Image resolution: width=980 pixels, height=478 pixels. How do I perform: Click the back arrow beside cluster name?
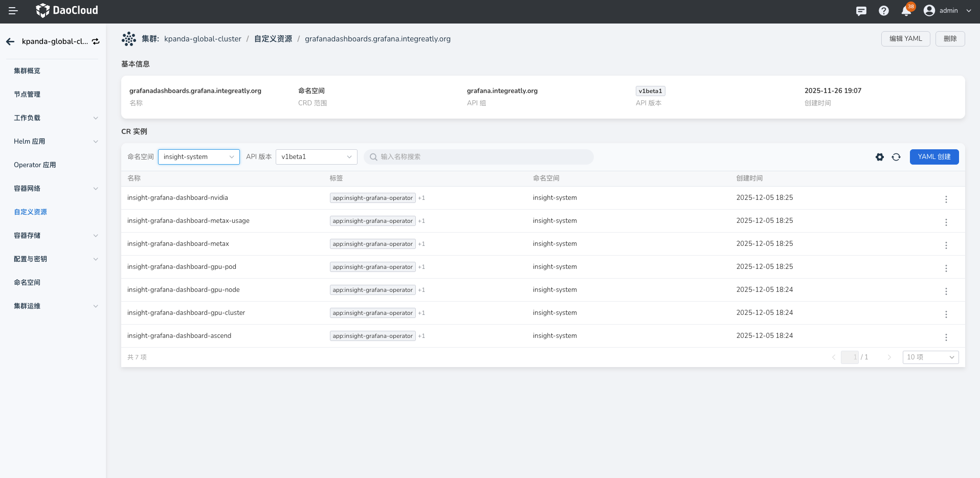pos(10,41)
